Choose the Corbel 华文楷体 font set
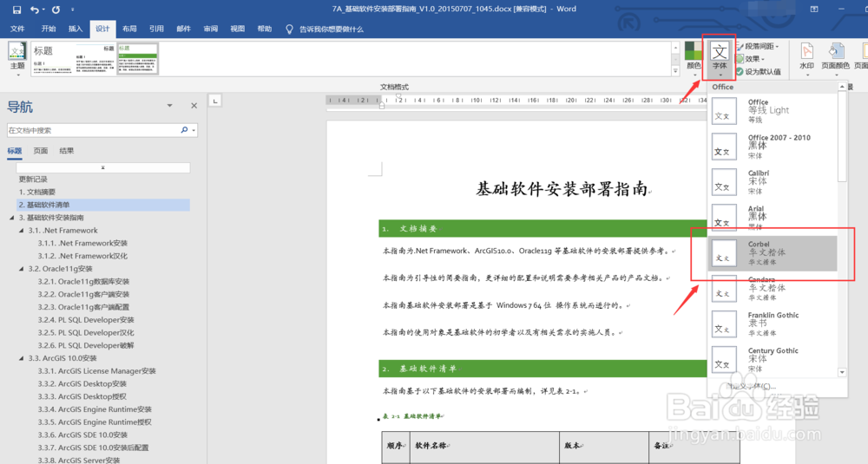The width and height of the screenshot is (868, 464). [x=773, y=253]
